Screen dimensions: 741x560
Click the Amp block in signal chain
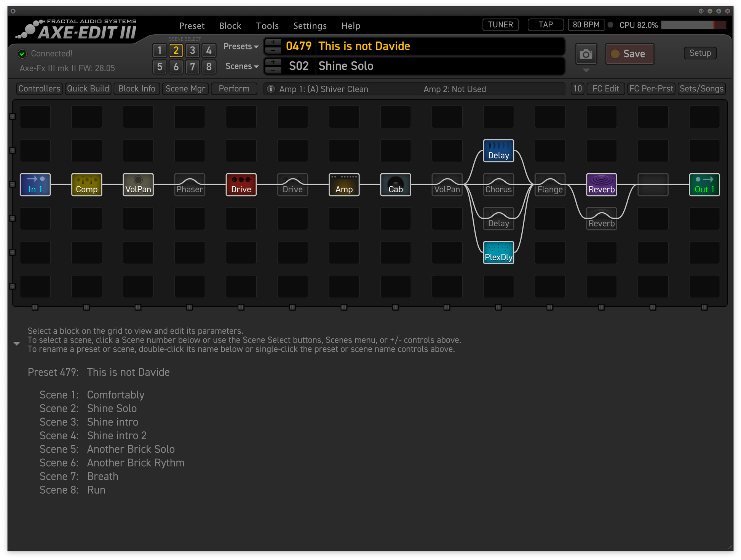pyautogui.click(x=344, y=185)
